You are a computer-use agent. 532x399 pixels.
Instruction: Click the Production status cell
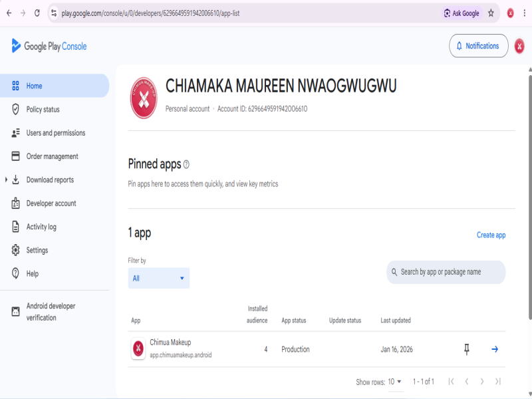tap(295, 349)
